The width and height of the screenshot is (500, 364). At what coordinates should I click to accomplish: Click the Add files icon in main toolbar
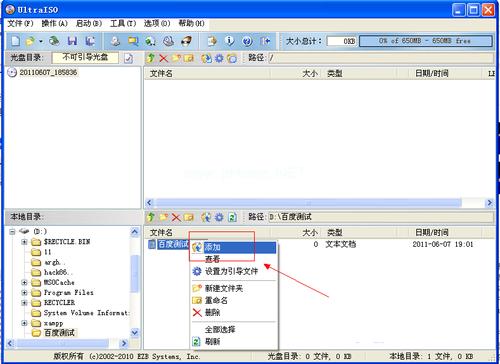pyautogui.click(x=212, y=41)
